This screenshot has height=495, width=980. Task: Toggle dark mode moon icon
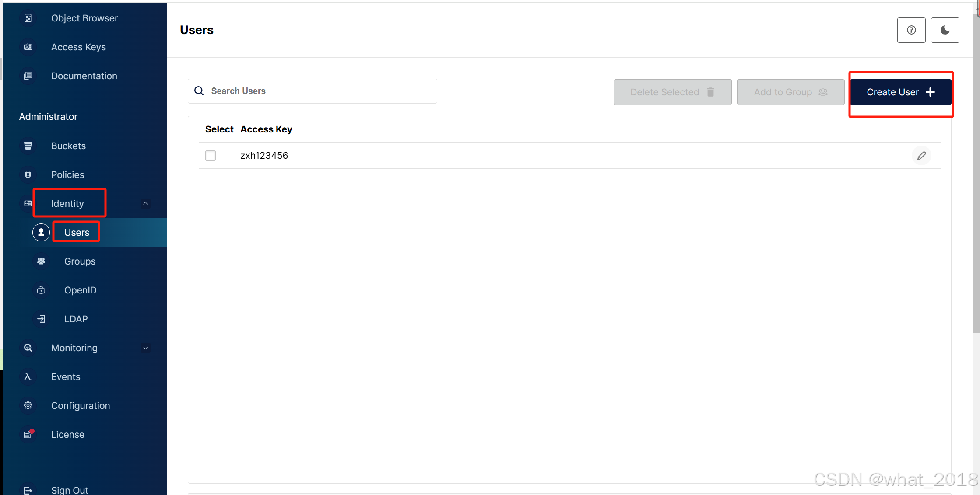[945, 30]
